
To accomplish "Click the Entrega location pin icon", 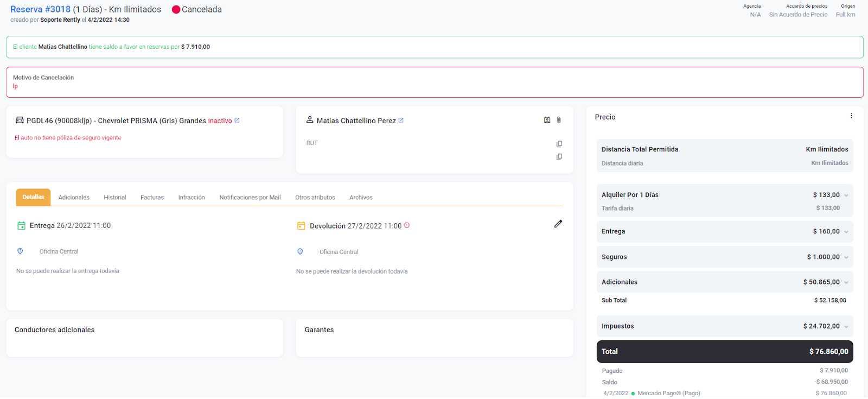I will point(20,251).
